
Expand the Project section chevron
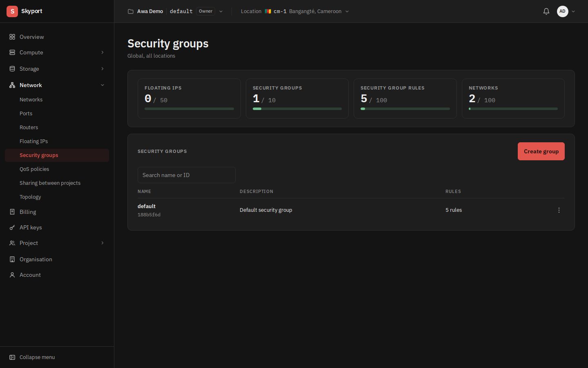(x=102, y=243)
